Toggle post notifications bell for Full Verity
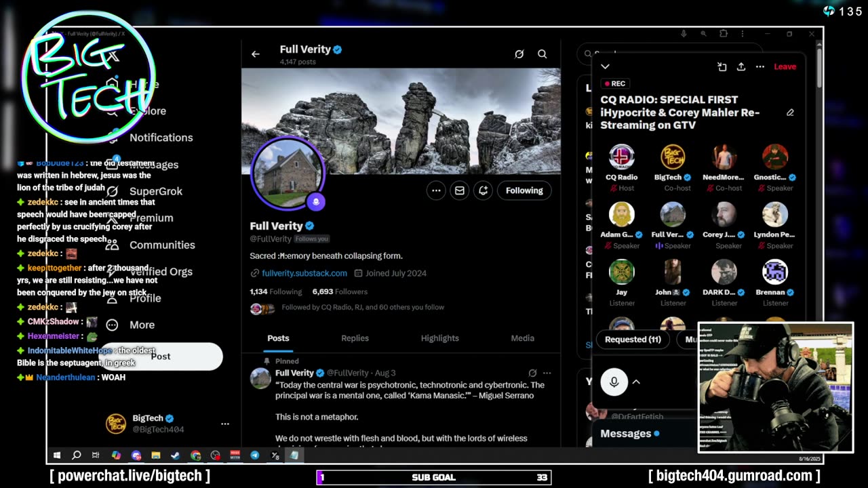Image resolution: width=868 pixels, height=488 pixels. coord(484,190)
